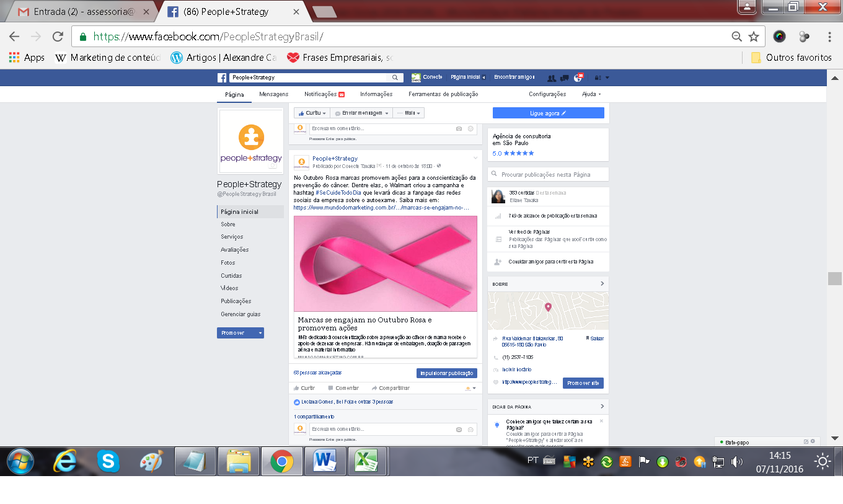Click the Facebook logo in top bar
The height and width of the screenshot is (504, 843).
(x=222, y=77)
